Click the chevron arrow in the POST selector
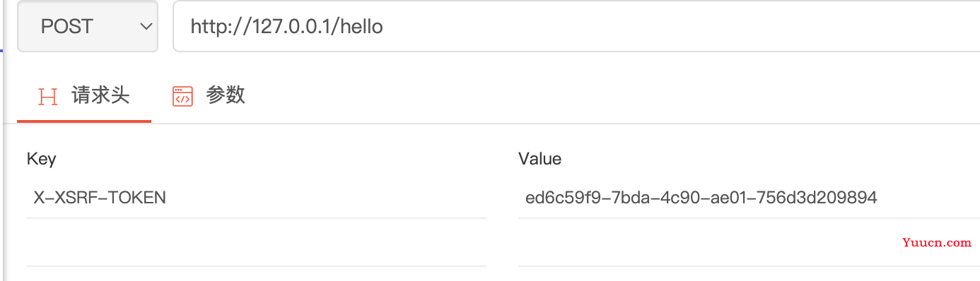The width and height of the screenshot is (980, 281). [146, 27]
